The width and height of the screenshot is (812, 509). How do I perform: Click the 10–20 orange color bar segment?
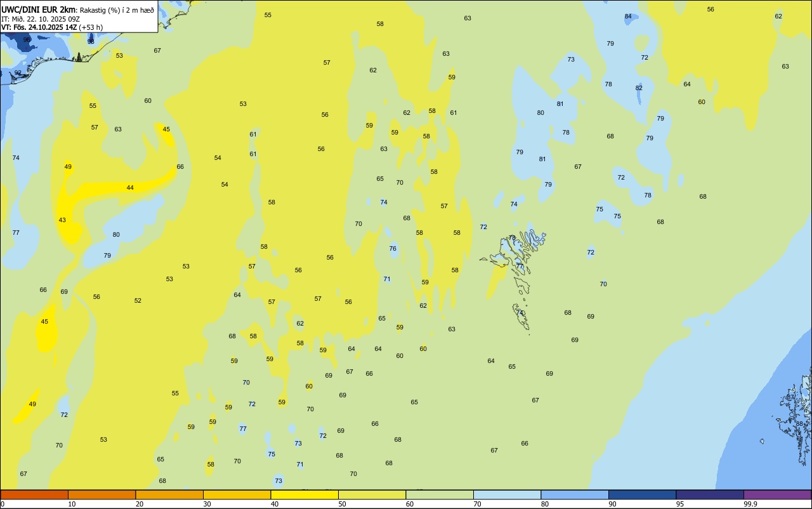101,494
